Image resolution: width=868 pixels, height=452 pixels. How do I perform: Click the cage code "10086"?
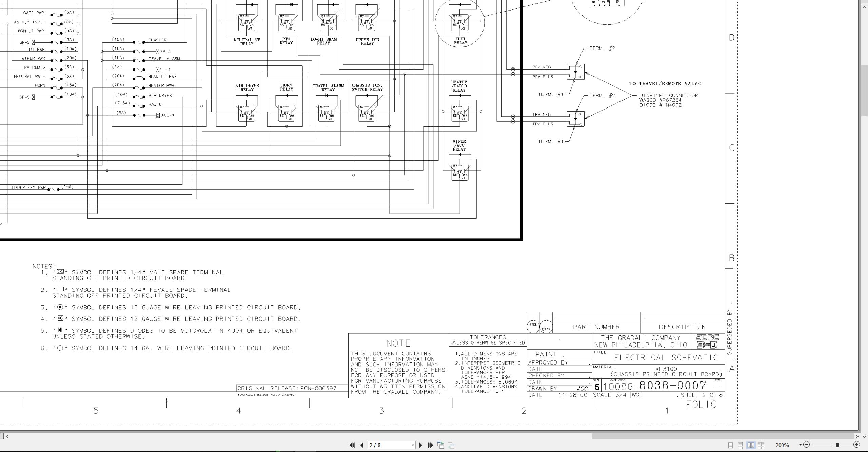(618, 387)
